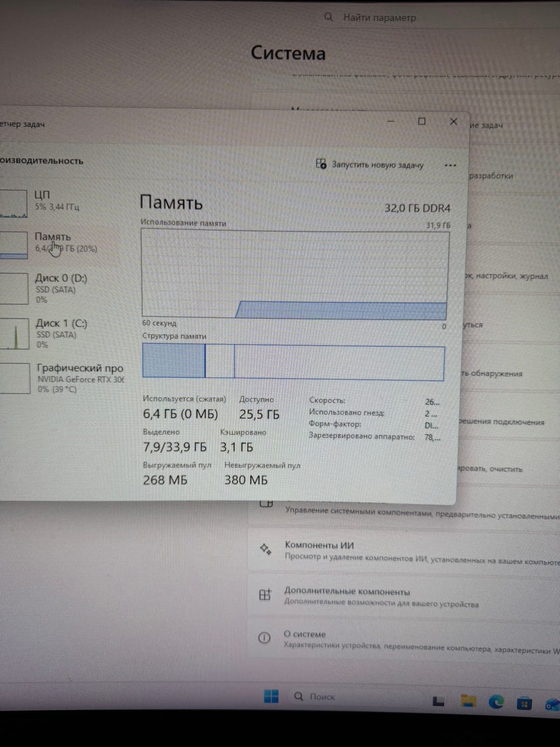Click the '268 МБ' paged pool value

165,480
